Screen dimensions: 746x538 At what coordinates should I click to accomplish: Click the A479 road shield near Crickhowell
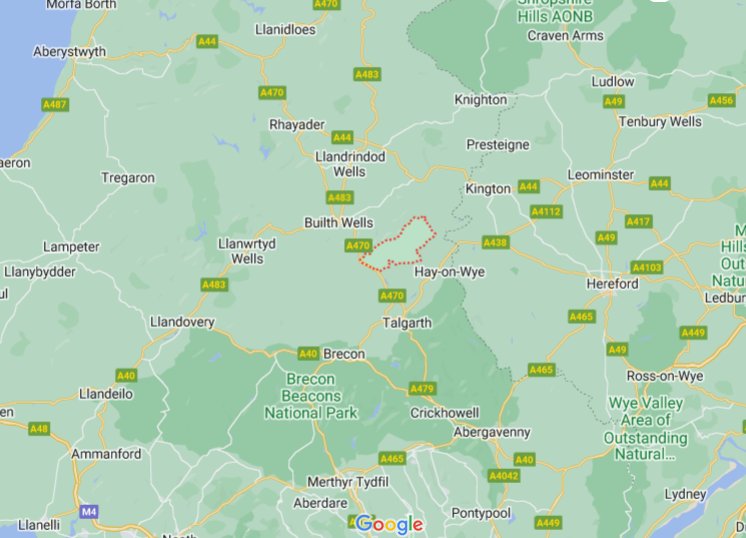(x=422, y=389)
